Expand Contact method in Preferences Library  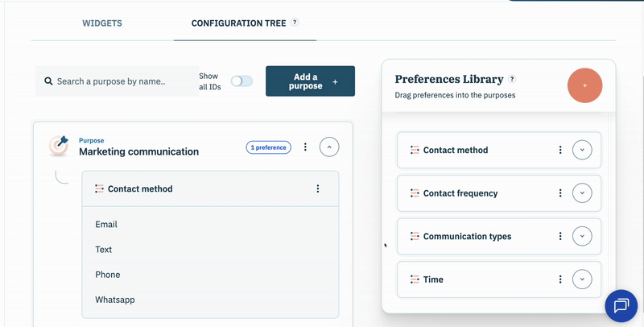[582, 150]
